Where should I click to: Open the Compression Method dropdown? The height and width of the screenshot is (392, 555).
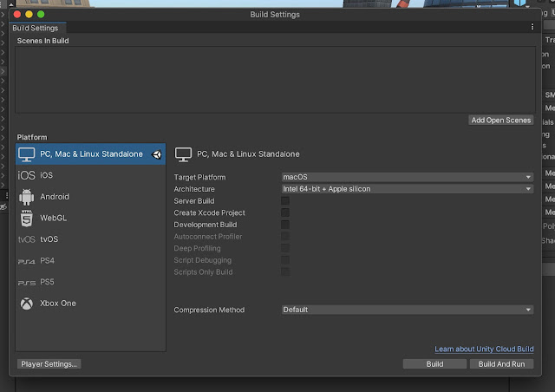pos(408,310)
